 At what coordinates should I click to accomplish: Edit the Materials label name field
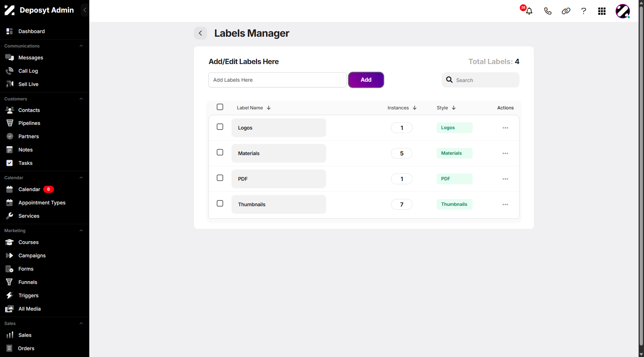click(x=279, y=153)
